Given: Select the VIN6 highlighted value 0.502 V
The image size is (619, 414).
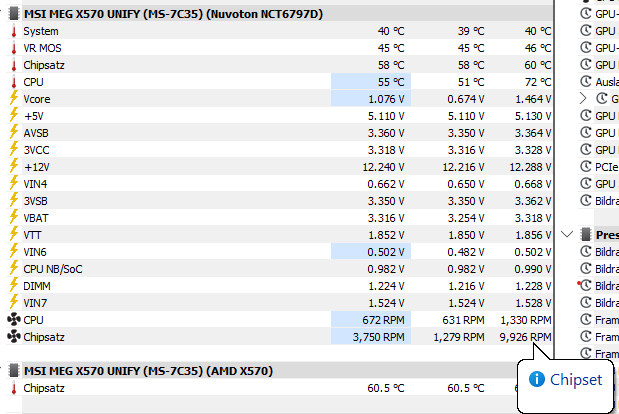Looking at the screenshot, I should click(x=386, y=252).
